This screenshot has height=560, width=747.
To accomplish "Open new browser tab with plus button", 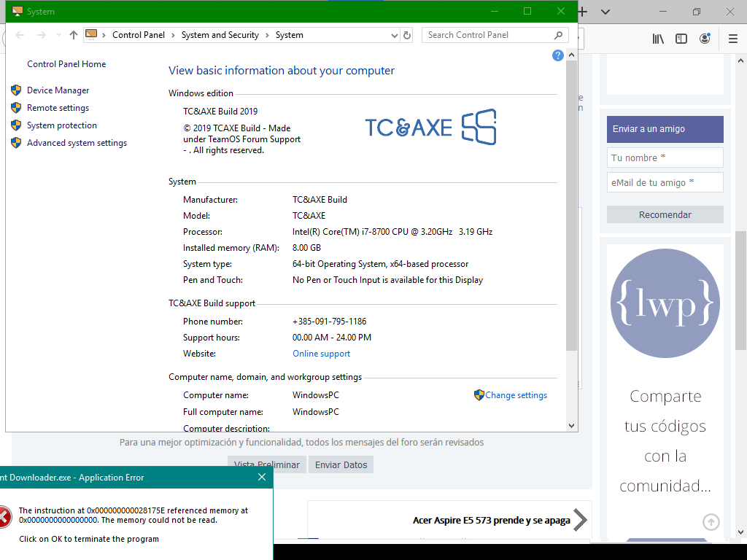I will pos(583,12).
